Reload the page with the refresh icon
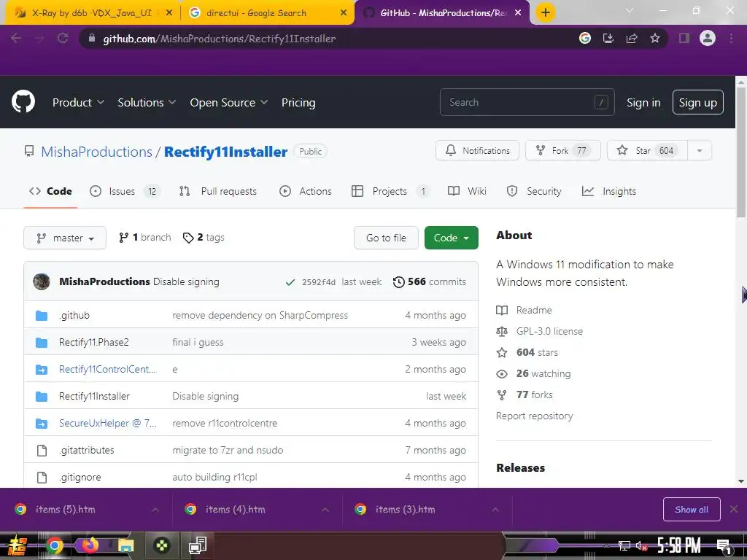 click(x=63, y=39)
